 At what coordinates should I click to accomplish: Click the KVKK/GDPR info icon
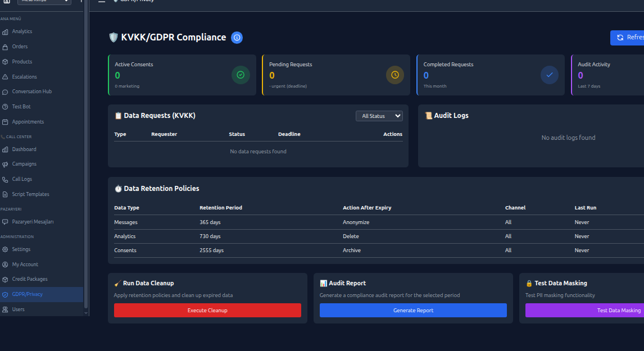coord(237,38)
